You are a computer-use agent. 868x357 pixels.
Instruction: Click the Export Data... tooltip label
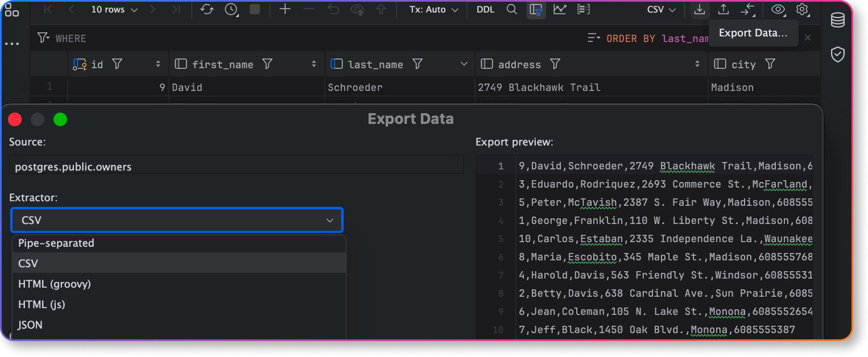coord(753,33)
